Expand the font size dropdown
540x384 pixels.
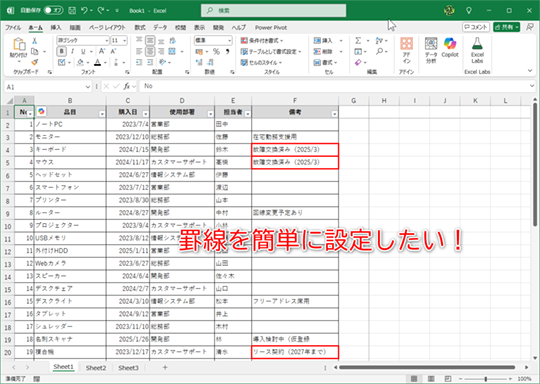tap(124, 41)
